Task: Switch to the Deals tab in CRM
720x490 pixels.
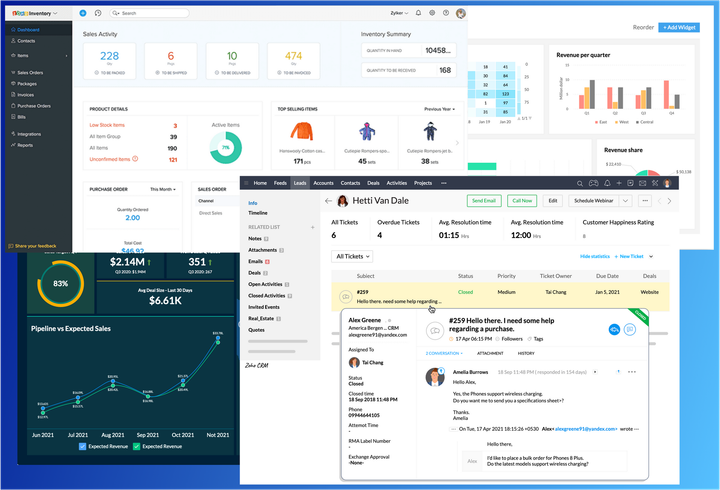Action: (x=373, y=183)
